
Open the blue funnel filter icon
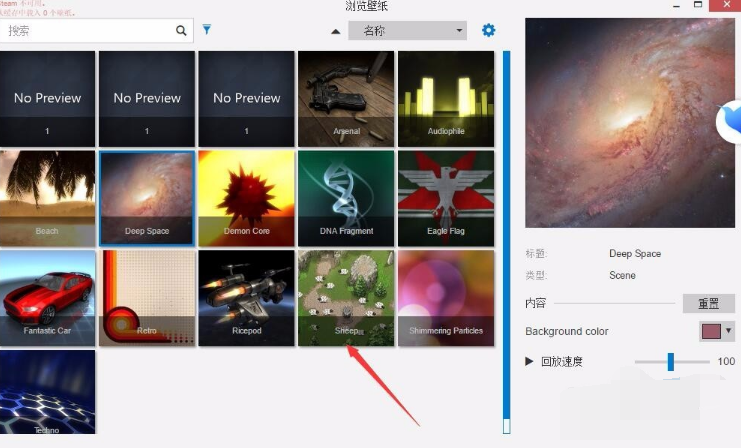207,30
